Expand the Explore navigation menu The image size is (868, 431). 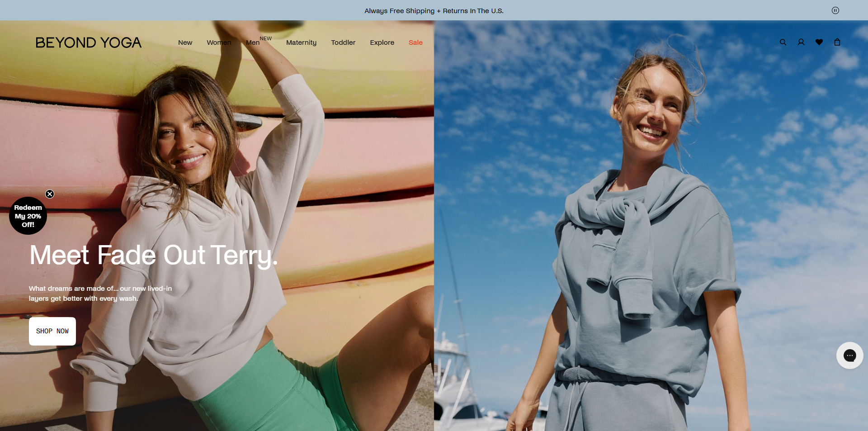382,43
